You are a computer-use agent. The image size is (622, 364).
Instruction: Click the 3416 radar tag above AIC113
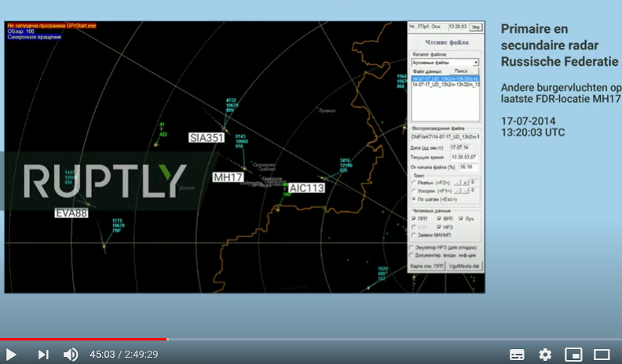(346, 166)
